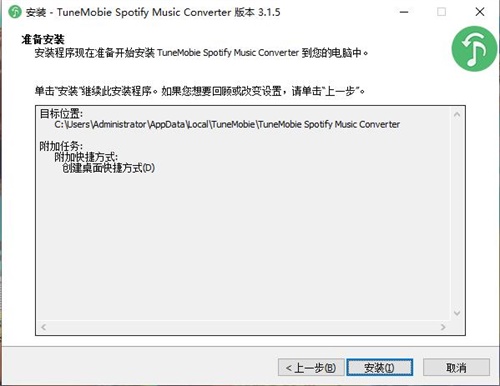This screenshot has height=386, width=500.
Task: Click the install path C:\Users\Administrator text
Action: click(x=227, y=124)
